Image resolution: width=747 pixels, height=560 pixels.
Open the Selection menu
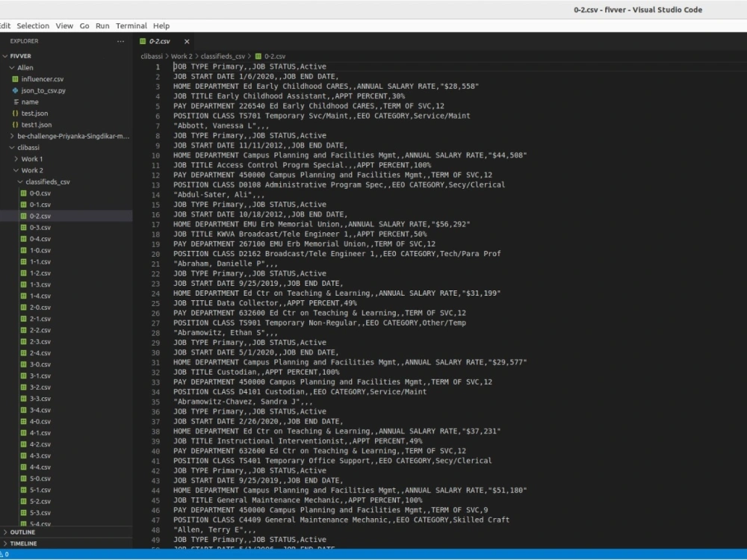tap(33, 25)
